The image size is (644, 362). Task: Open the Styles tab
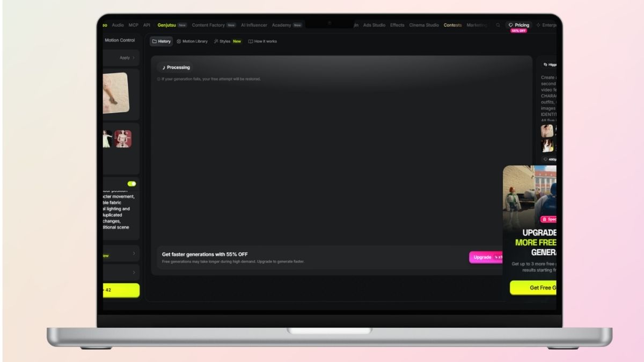(228, 41)
